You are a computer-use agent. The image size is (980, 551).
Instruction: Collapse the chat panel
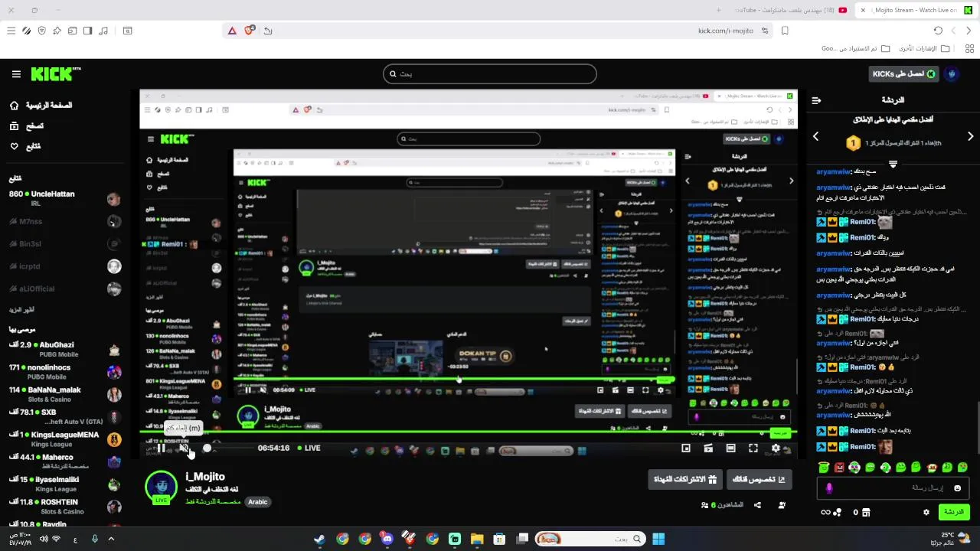coord(816,100)
